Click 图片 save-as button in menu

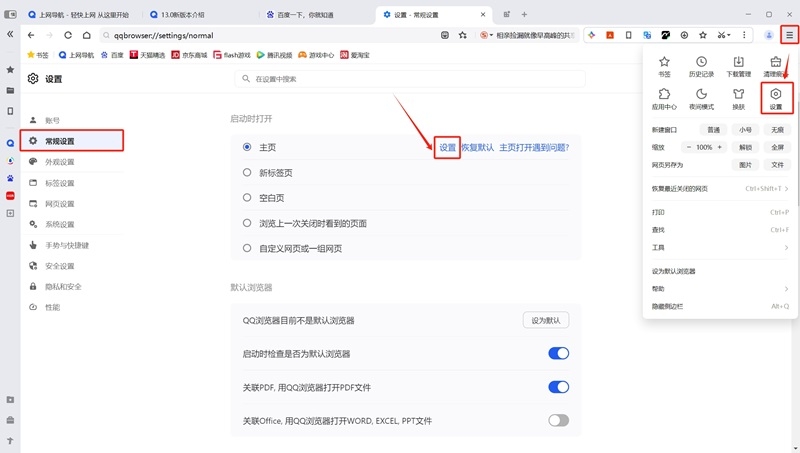point(745,165)
